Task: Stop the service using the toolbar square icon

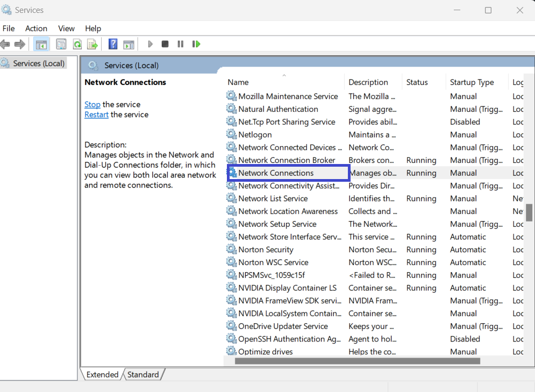Action: click(165, 44)
